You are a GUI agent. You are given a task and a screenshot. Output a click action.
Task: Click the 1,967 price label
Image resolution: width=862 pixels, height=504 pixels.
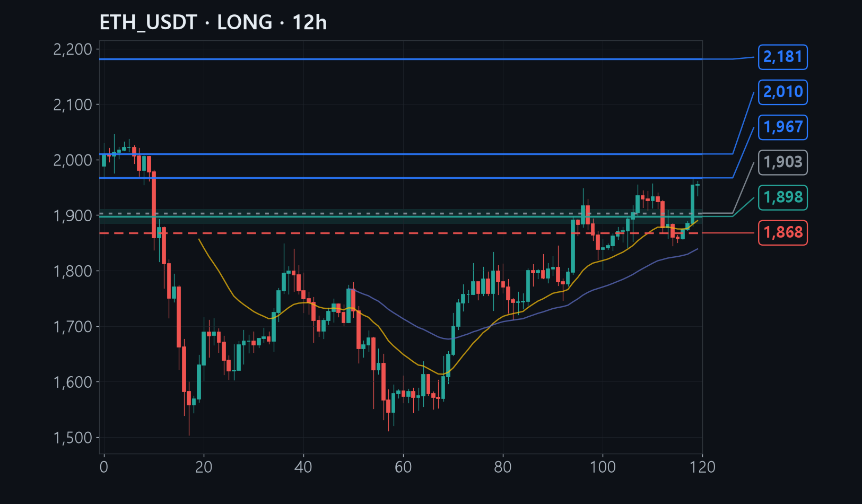click(x=782, y=127)
